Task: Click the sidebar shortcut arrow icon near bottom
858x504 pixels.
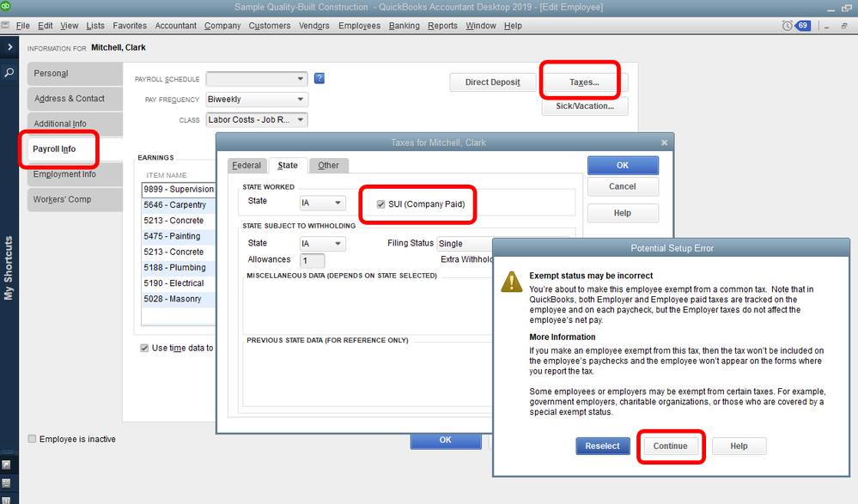Action: tap(6, 465)
